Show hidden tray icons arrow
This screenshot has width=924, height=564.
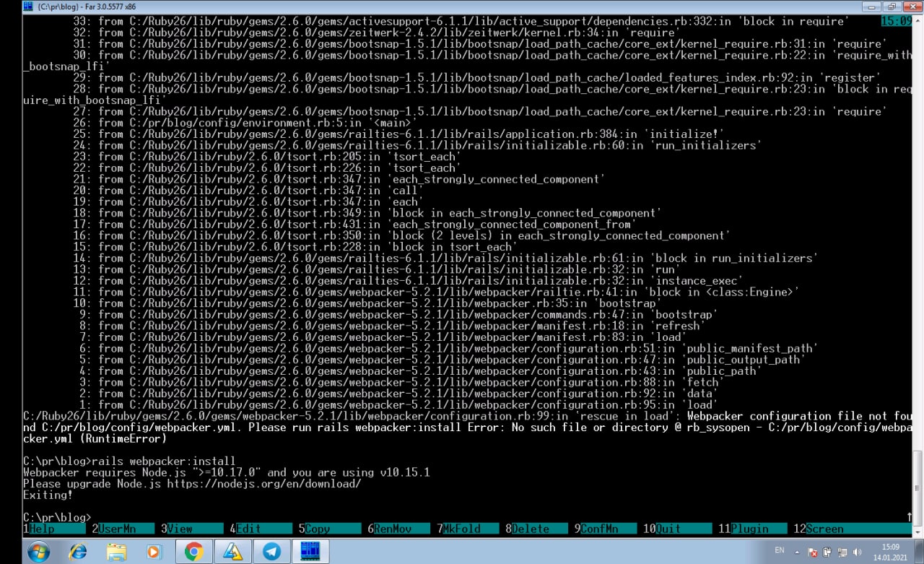pos(798,552)
